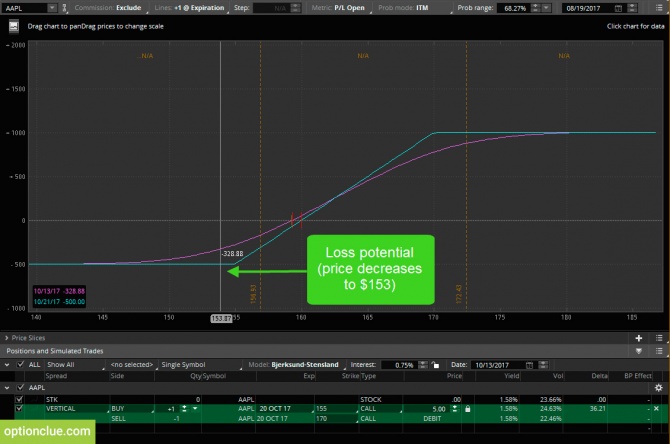The height and width of the screenshot is (444, 670).
Task: Open the lower Date calendar picker icon
Action: [529, 365]
